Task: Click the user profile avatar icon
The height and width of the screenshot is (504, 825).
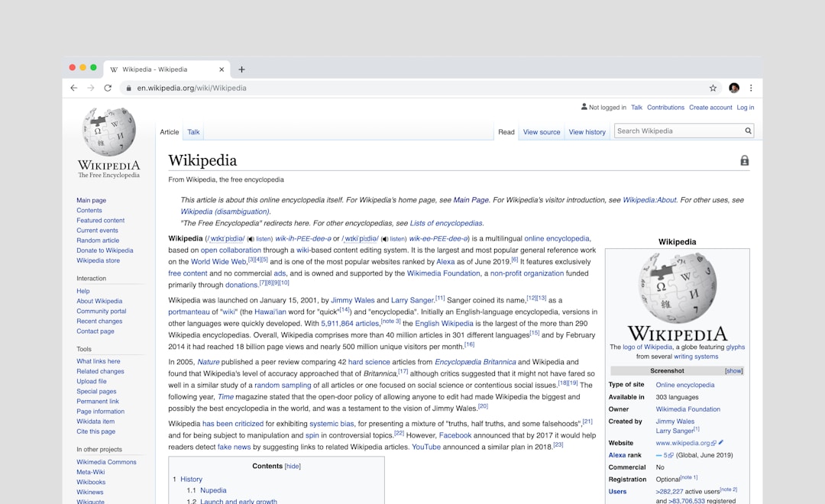Action: pos(734,88)
